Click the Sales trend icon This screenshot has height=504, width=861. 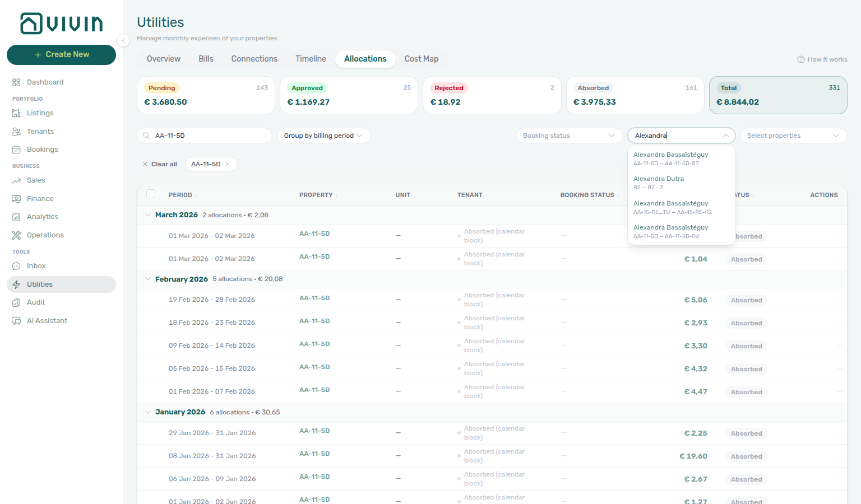point(16,180)
